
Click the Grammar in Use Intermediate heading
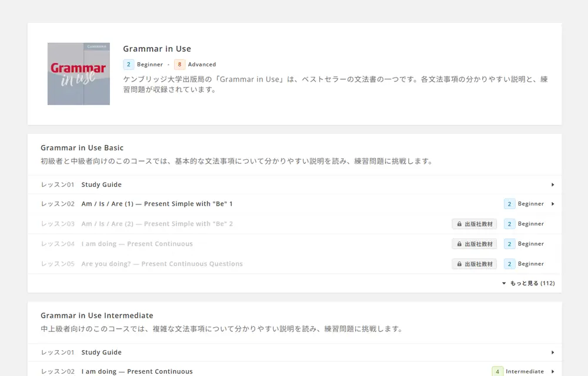coord(96,315)
